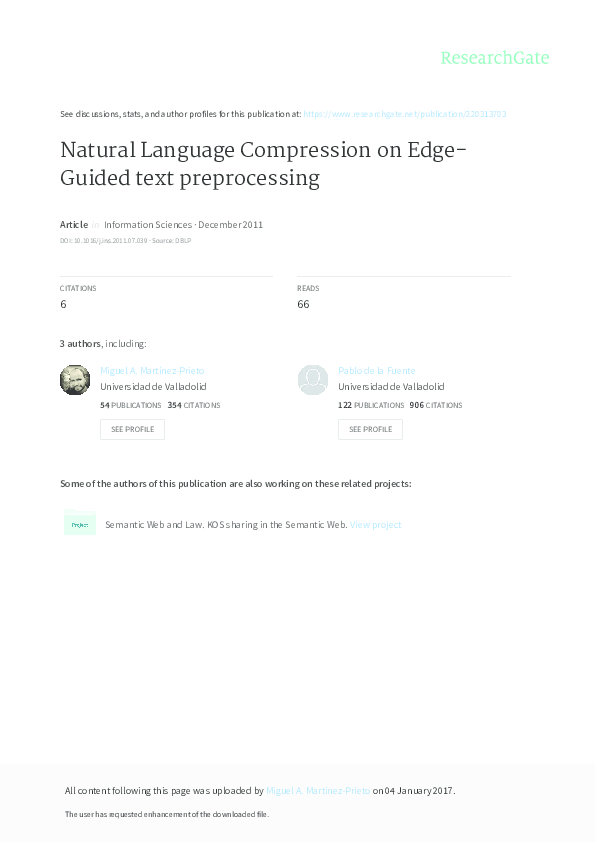
Task: Select the Article label
Action: [x=73, y=224]
